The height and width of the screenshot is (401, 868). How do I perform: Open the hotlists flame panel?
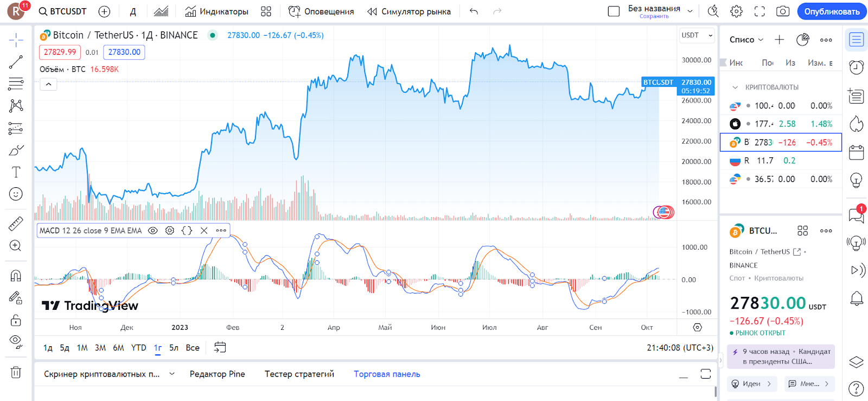click(856, 124)
